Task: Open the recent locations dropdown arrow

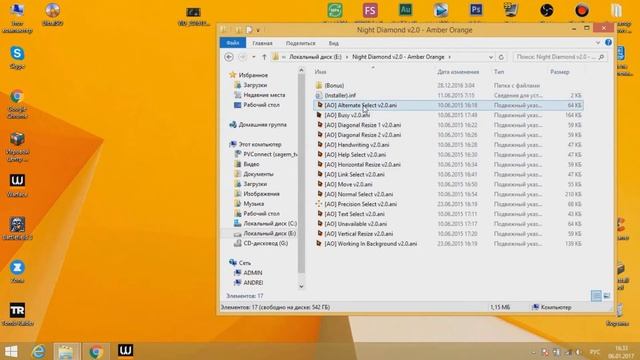Action: click(x=253, y=57)
